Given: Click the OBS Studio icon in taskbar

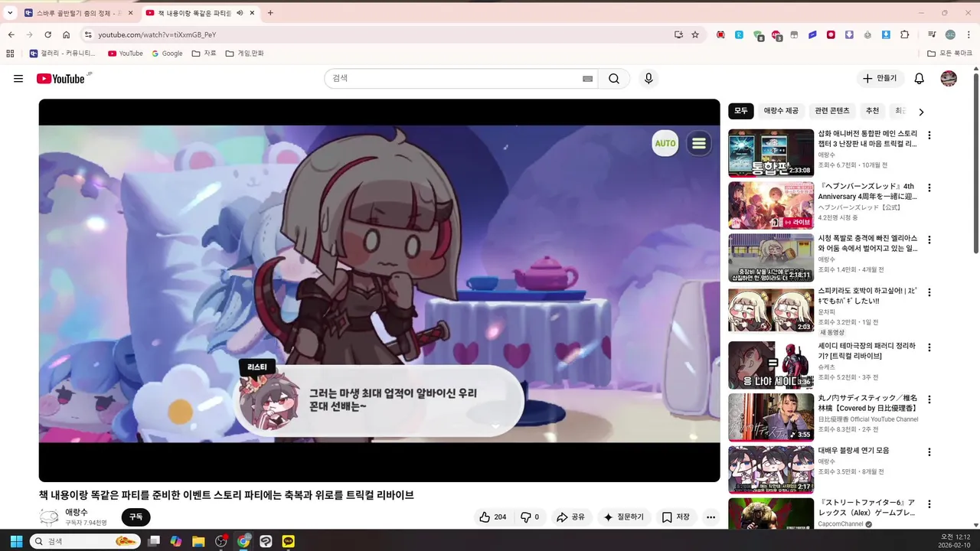Looking at the screenshot, I should click(x=221, y=541).
